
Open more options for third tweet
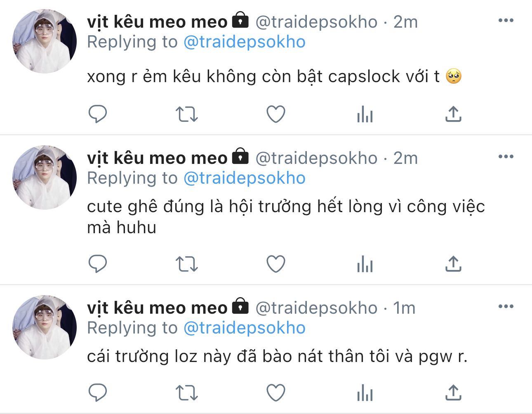pyautogui.click(x=506, y=306)
